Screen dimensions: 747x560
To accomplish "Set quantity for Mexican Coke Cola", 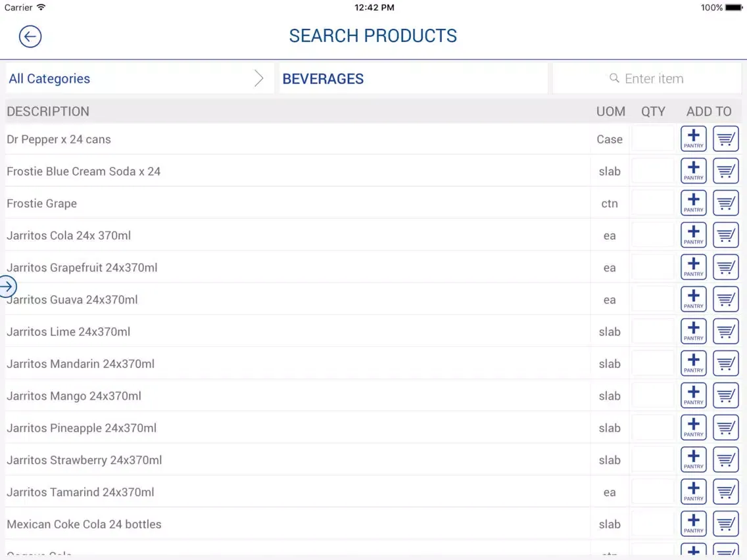I will tap(653, 524).
